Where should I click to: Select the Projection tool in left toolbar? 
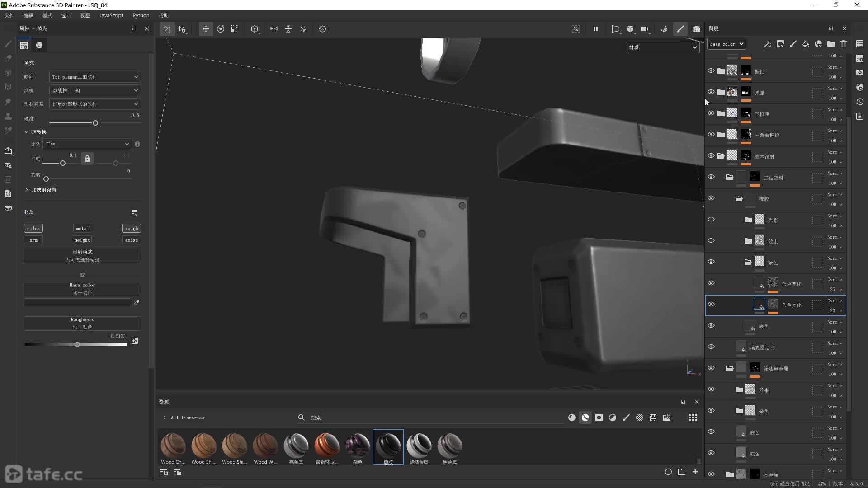click(8, 73)
